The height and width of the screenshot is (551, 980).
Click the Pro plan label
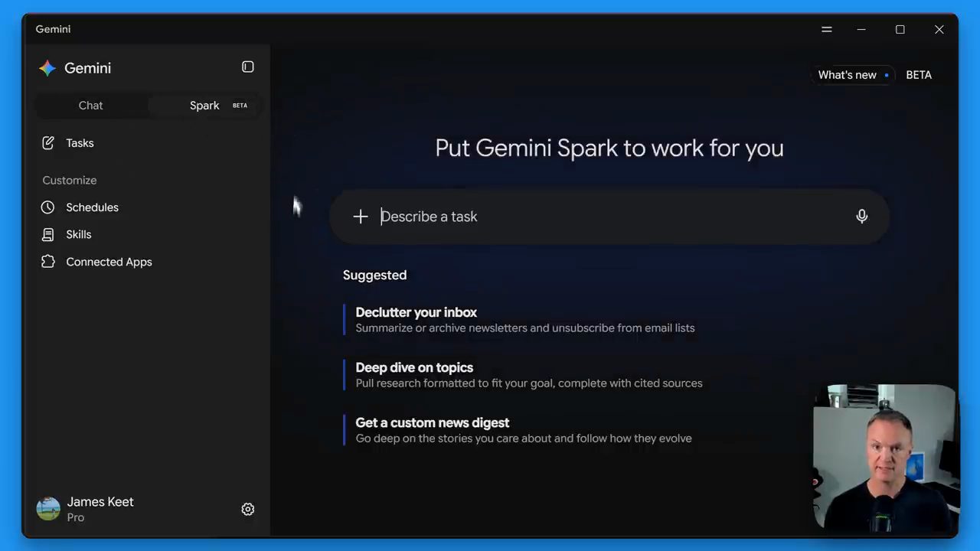(x=76, y=518)
